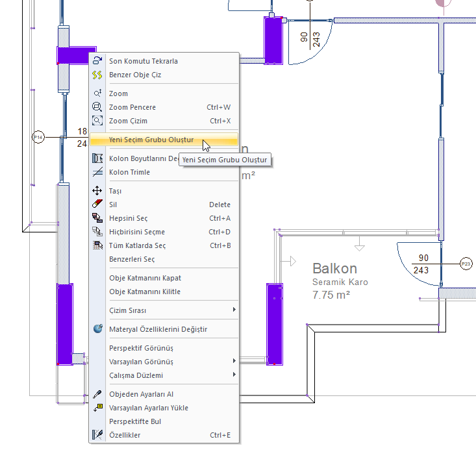Click the Materyal Özelliklerini Değiştir sphere icon
The image size is (476, 461).
pyautogui.click(x=97, y=329)
